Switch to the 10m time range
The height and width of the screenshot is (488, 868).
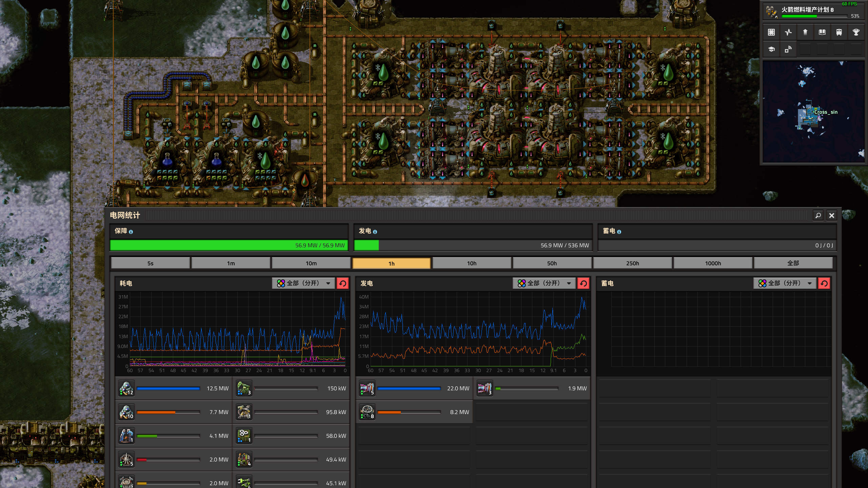click(x=311, y=263)
